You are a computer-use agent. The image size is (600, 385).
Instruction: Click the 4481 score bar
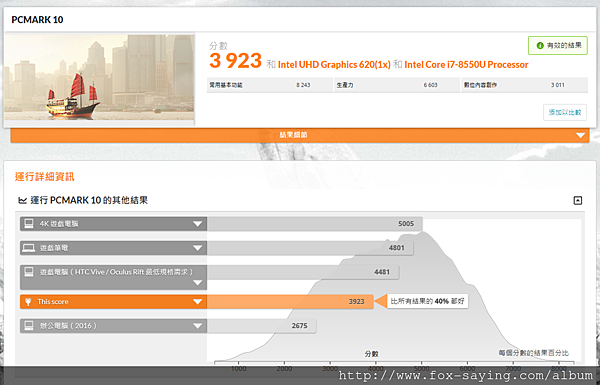tap(303, 272)
